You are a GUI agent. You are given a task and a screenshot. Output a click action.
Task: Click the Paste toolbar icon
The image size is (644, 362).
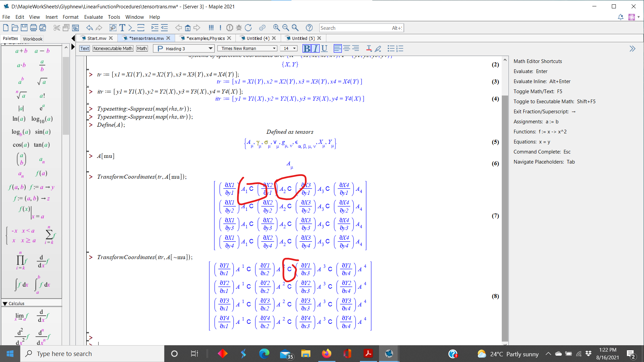(x=75, y=28)
